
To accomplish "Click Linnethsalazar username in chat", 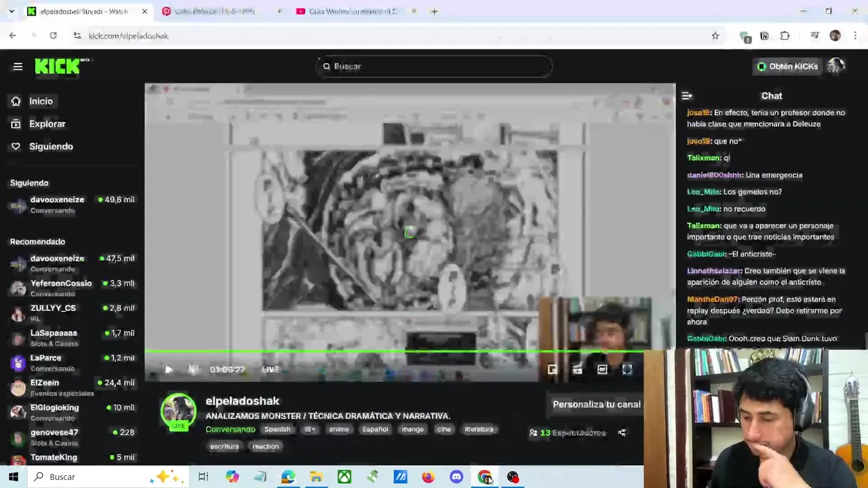I will [713, 270].
